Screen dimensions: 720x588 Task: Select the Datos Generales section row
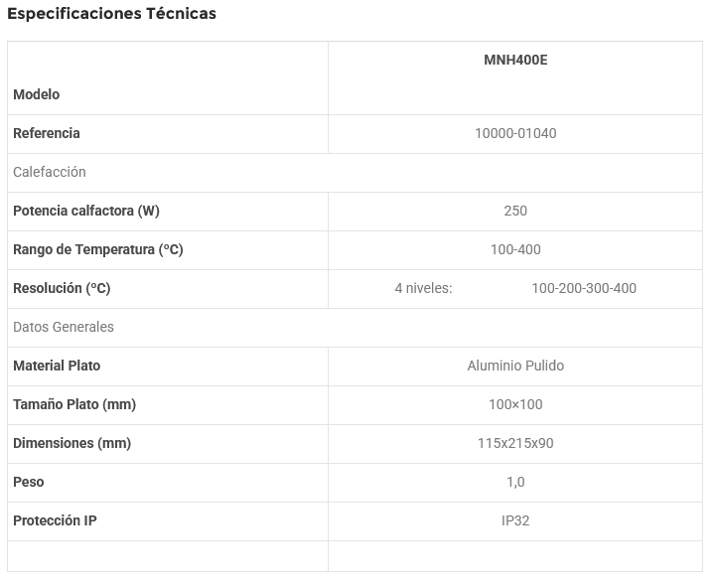tap(64, 327)
